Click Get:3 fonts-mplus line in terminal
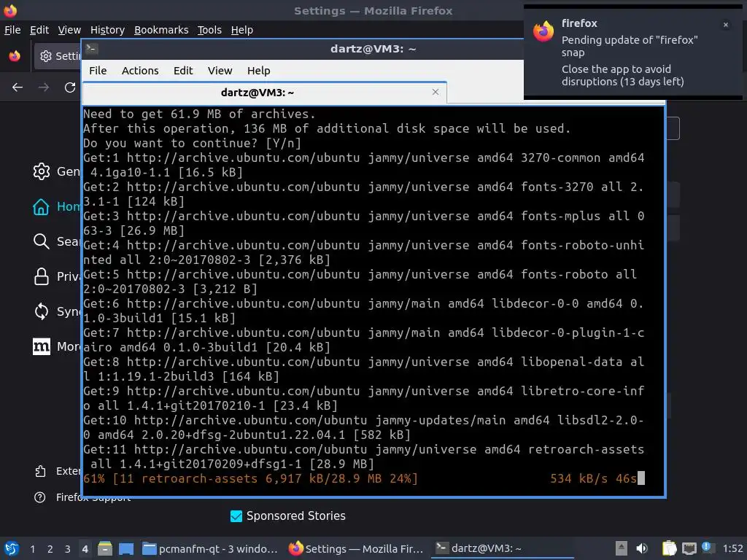This screenshot has width=747, height=560. (364, 223)
